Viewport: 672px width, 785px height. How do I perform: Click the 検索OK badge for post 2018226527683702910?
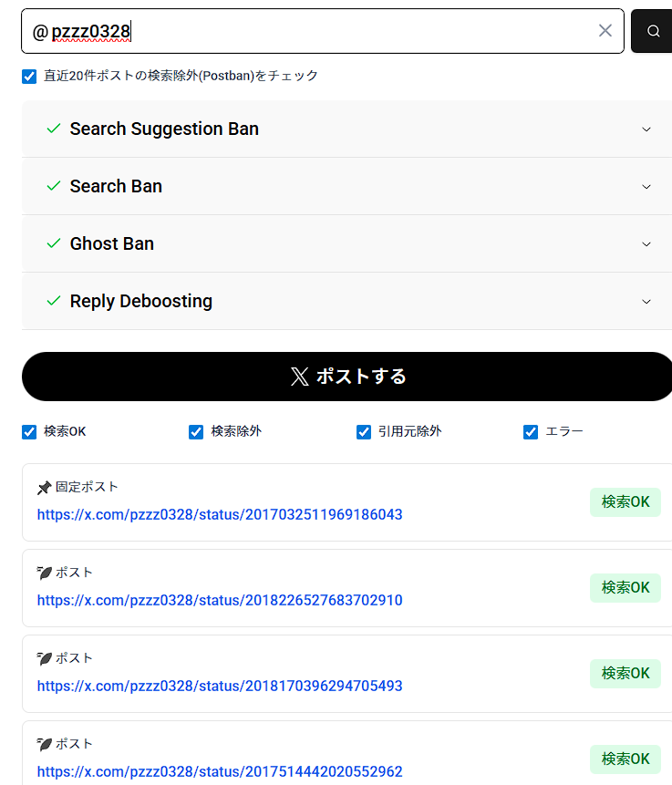625,588
